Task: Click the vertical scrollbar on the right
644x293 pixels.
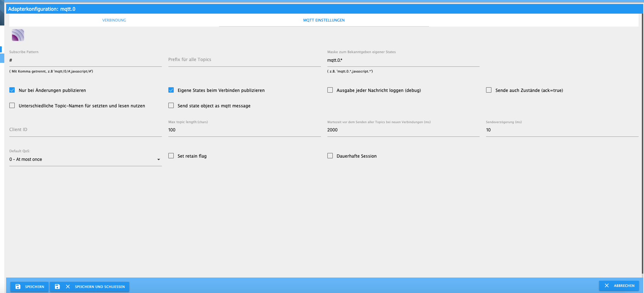Action: pos(642,144)
